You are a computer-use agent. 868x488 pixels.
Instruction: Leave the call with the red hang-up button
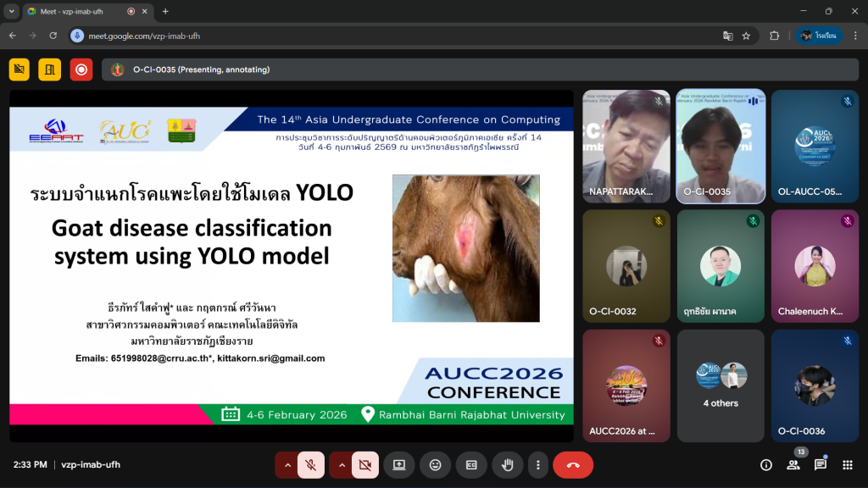click(x=573, y=464)
